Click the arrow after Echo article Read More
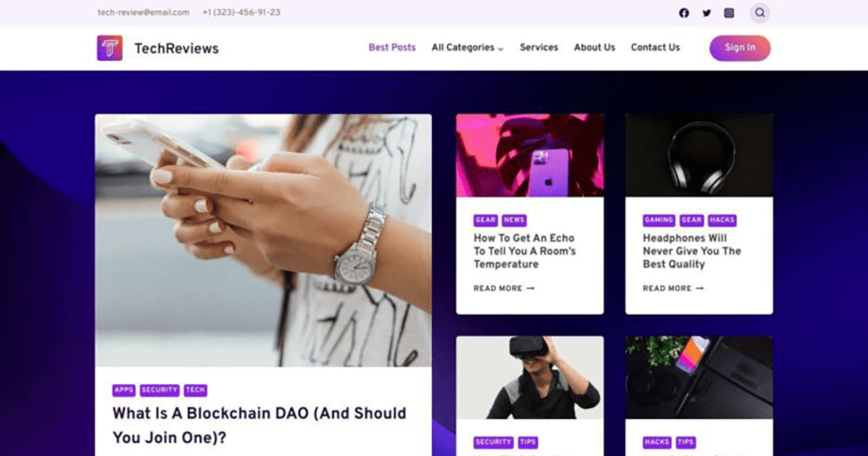The height and width of the screenshot is (456, 868). pyautogui.click(x=530, y=288)
